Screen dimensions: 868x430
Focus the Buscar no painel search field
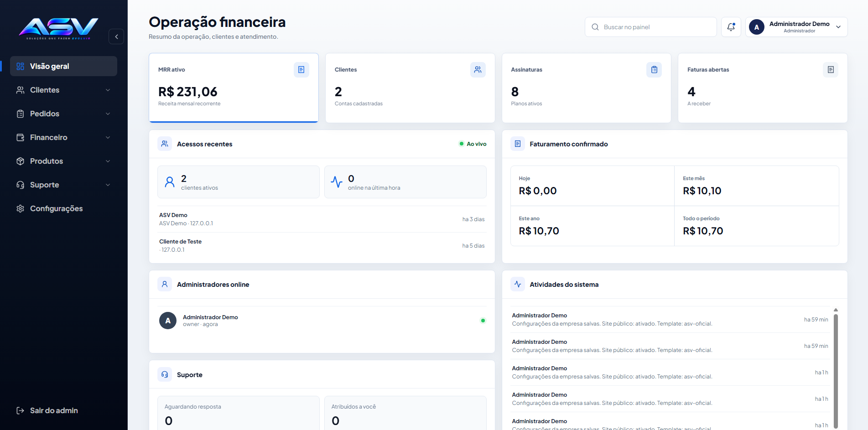651,27
